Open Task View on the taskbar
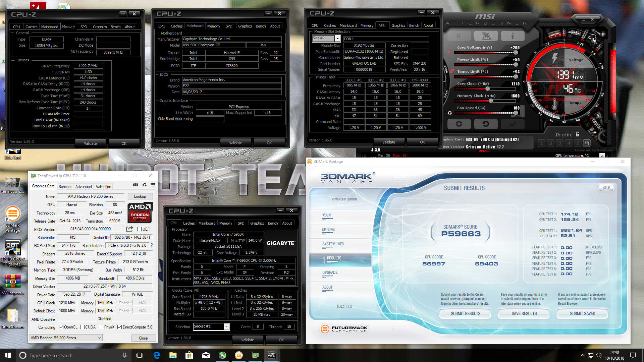644x362 pixels. click(x=140, y=355)
